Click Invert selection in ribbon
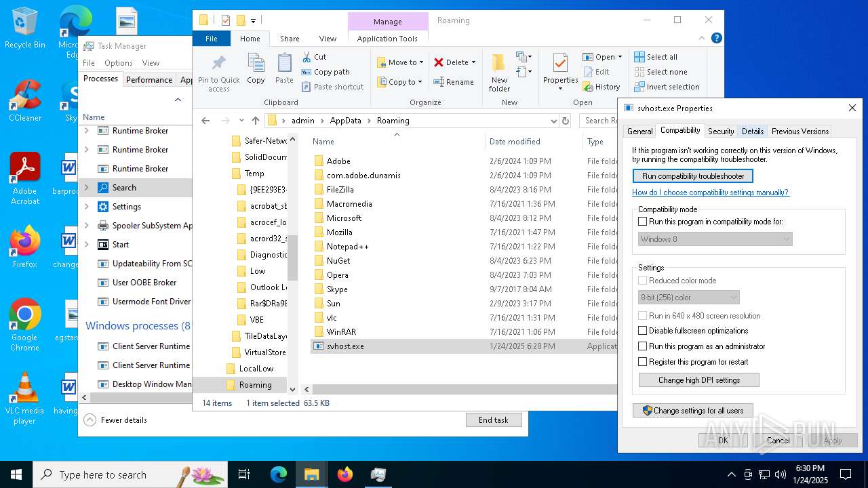This screenshot has width=868, height=488. point(667,87)
